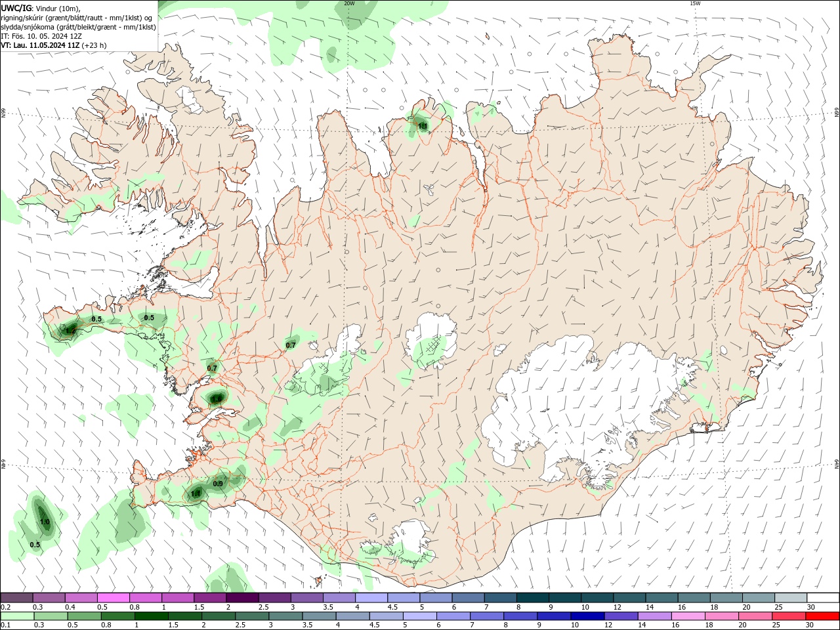
Task: Pick lower scale light pink swatch at 16
Action: click(689, 616)
